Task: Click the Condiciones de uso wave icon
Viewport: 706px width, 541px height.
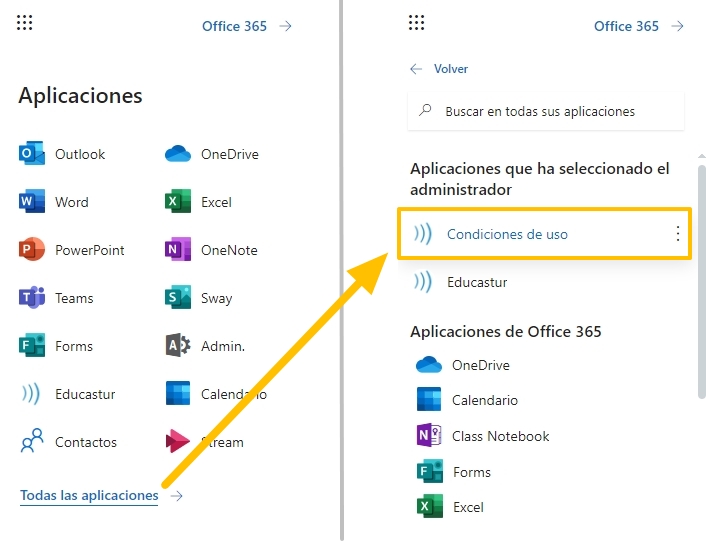Action: pos(423,234)
